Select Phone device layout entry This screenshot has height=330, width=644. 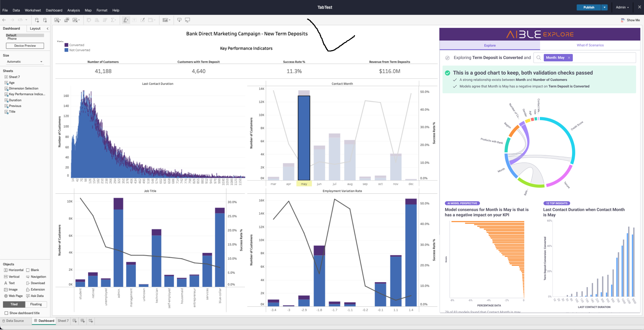tap(12, 39)
